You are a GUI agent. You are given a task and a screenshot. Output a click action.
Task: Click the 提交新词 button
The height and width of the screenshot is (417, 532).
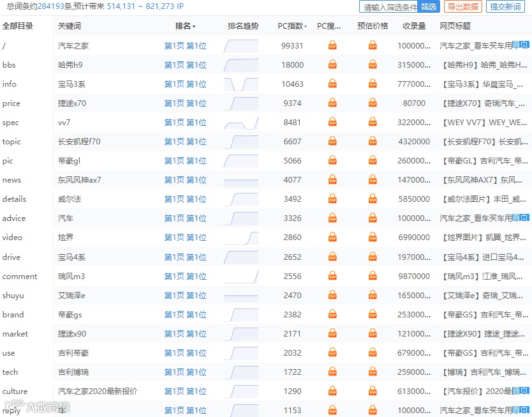[505, 7]
